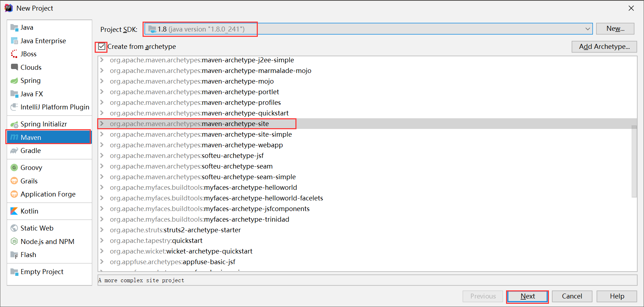Expand maven-archetype-marmalade-mojo node
The width and height of the screenshot is (644, 307).
102,70
